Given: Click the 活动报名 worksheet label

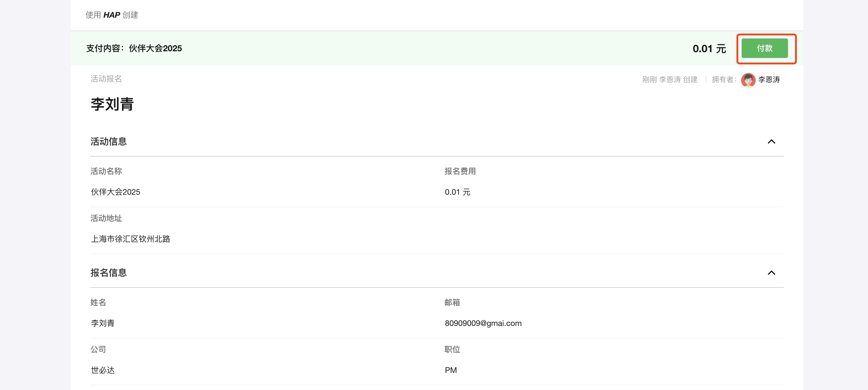Looking at the screenshot, I should coord(106,79).
